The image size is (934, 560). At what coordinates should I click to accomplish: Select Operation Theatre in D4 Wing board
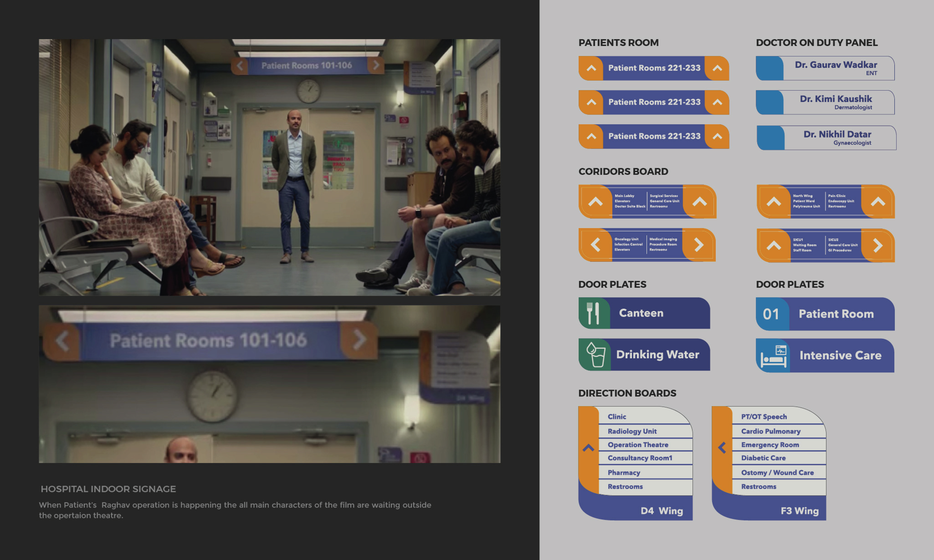coord(638,445)
